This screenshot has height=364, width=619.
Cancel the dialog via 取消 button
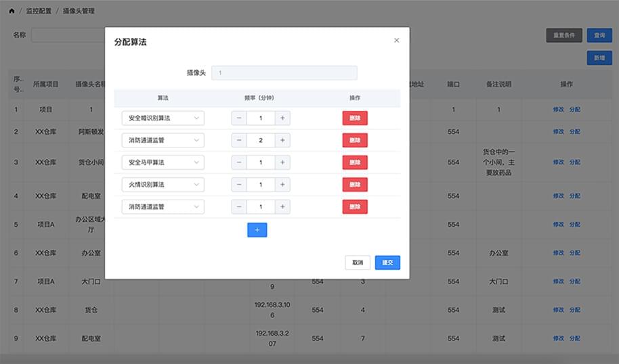pos(357,263)
